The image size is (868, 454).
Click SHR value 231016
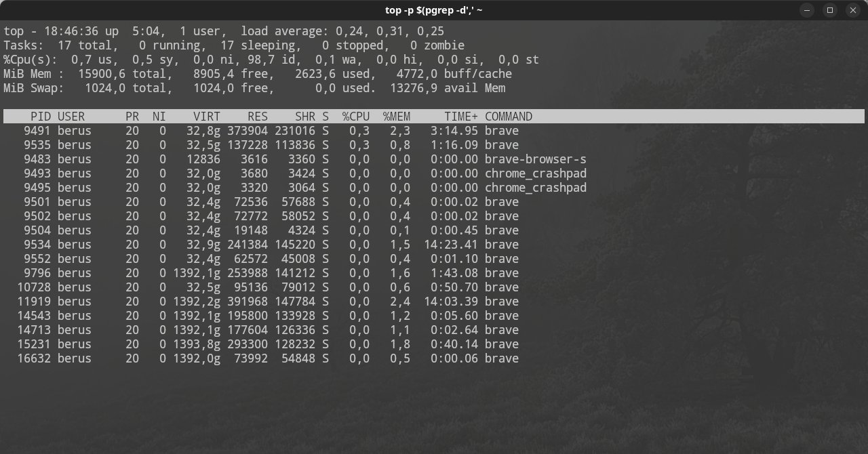click(x=295, y=131)
